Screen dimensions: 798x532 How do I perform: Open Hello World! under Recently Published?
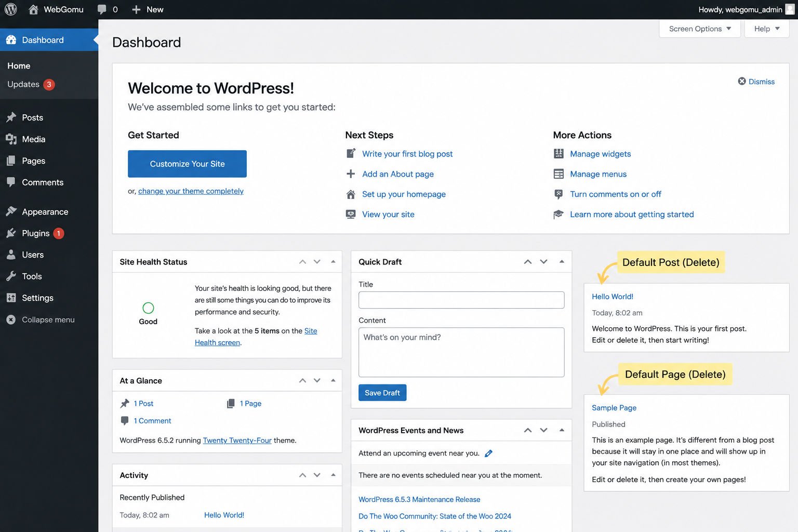(224, 515)
